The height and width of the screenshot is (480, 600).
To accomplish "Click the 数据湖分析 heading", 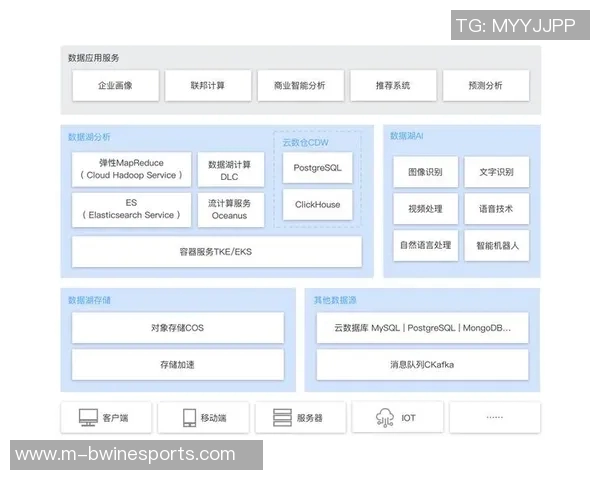I will 89,137.
